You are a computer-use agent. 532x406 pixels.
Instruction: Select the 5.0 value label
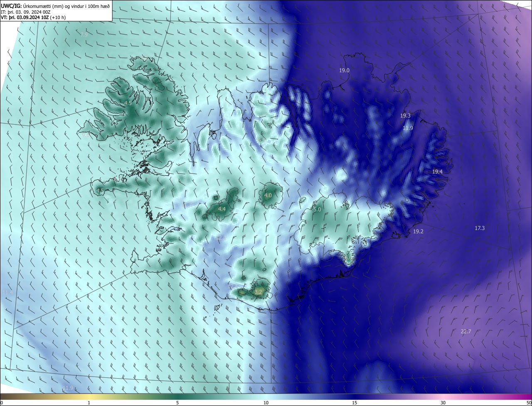[317, 210]
